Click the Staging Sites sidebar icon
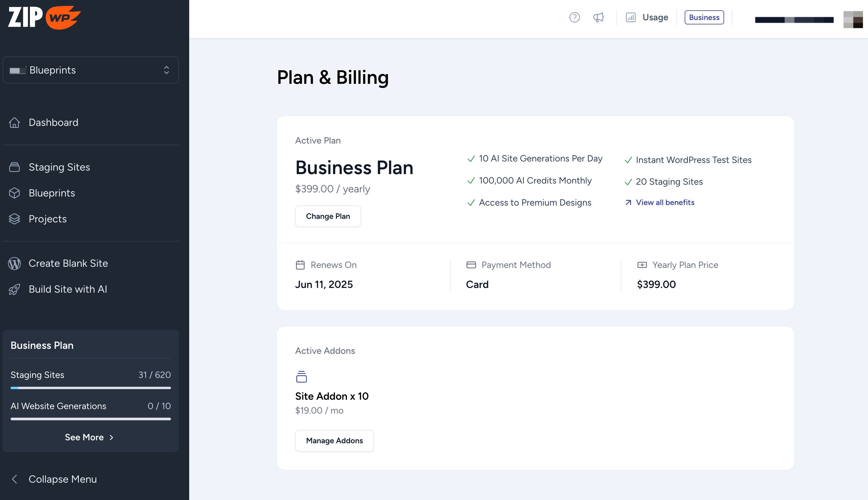The height and width of the screenshot is (500, 868). [x=14, y=167]
